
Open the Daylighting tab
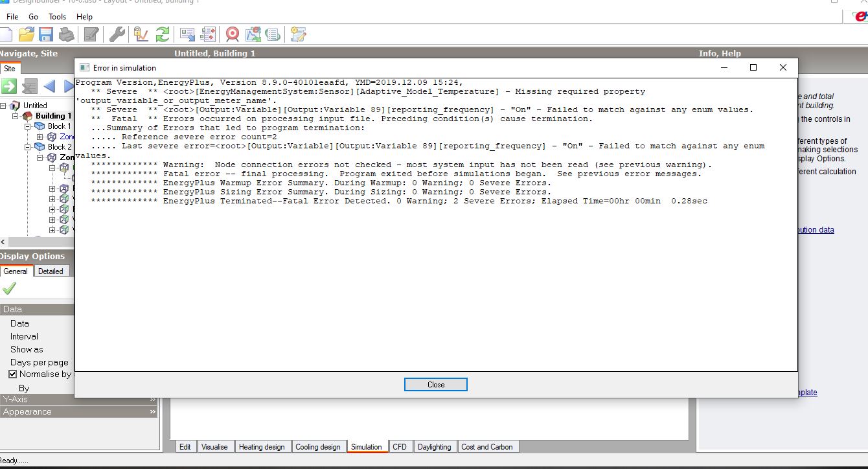pyautogui.click(x=435, y=447)
